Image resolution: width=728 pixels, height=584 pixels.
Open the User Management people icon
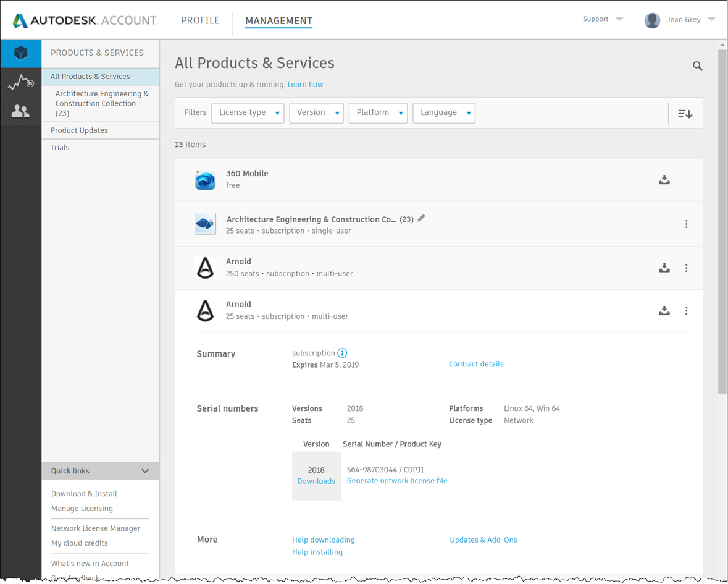coord(20,111)
